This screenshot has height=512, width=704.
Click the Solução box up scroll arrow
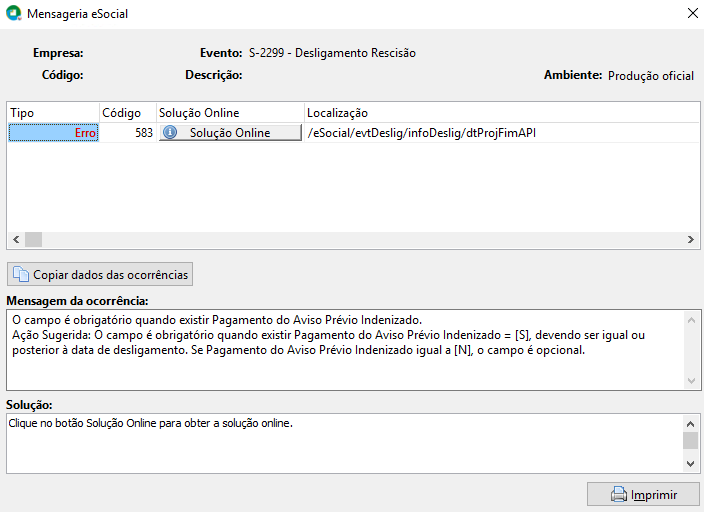point(691,424)
